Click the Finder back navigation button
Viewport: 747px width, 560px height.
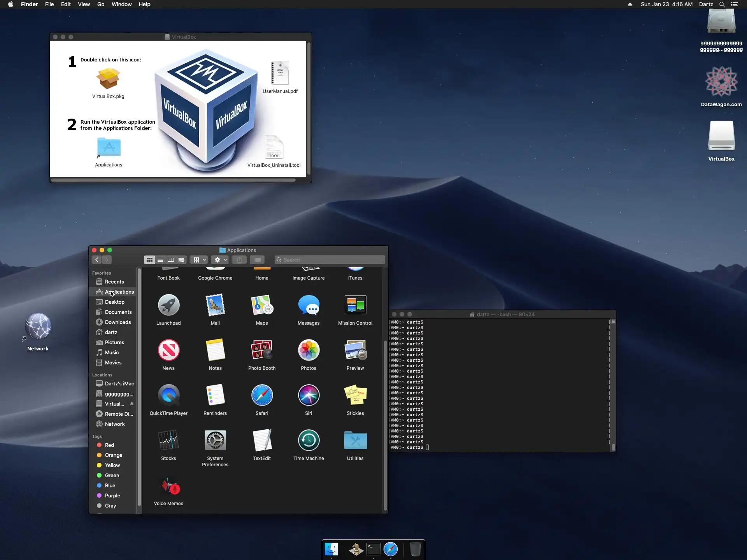[97, 260]
